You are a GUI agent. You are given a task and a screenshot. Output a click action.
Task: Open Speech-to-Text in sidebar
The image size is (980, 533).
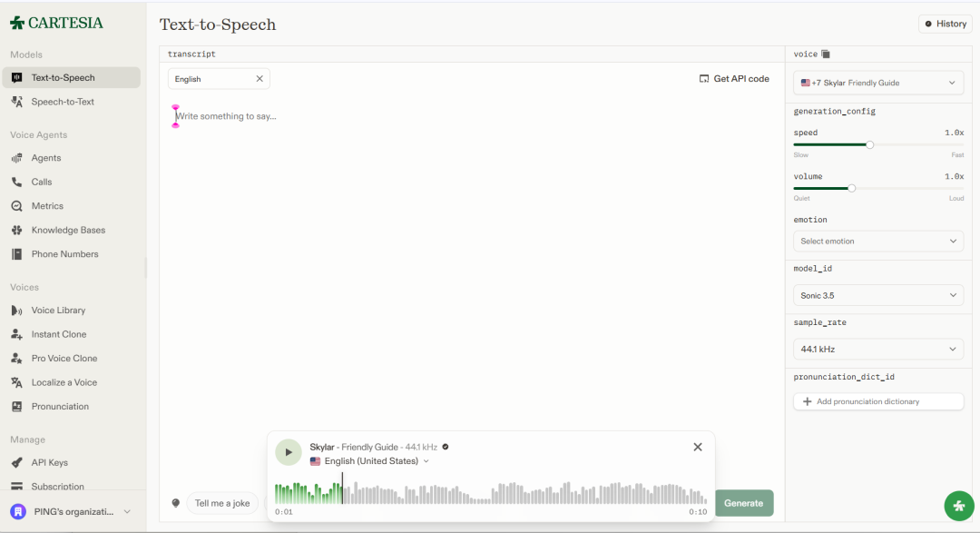[72, 102]
